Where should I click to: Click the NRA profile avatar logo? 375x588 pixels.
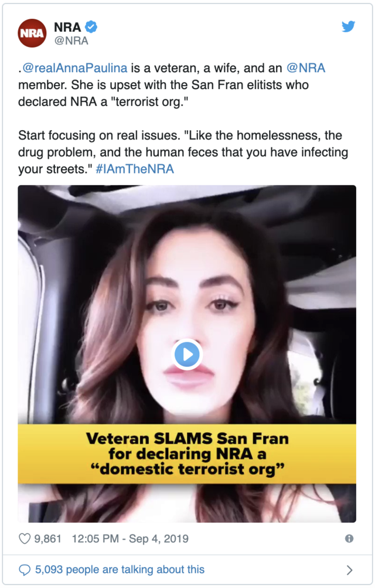(32, 33)
